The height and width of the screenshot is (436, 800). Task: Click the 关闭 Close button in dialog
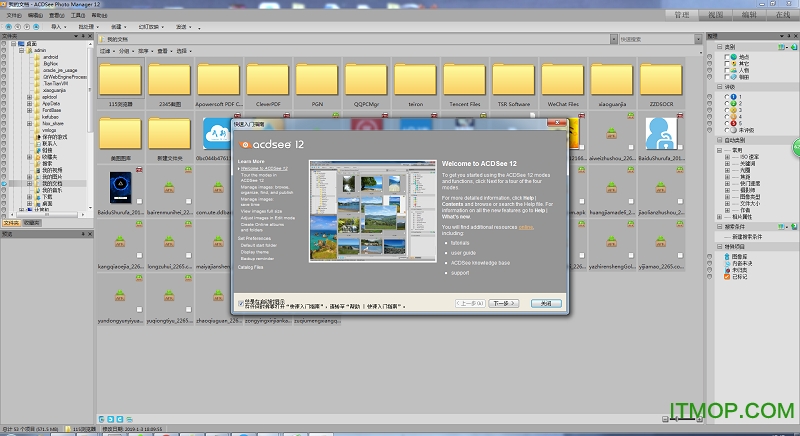(x=546, y=303)
